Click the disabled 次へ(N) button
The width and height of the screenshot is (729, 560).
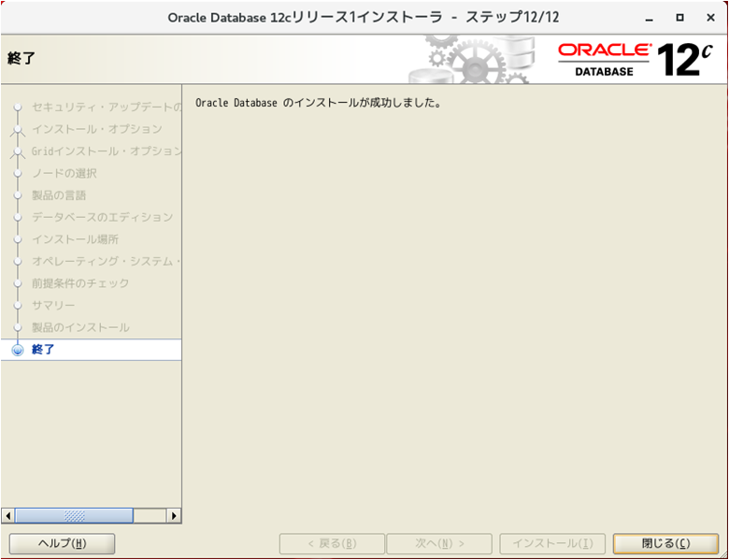439,543
